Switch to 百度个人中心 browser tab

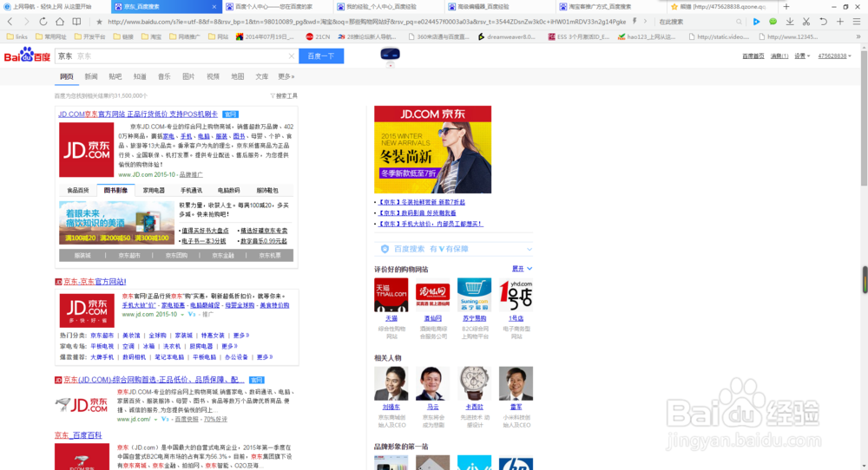tap(277, 7)
